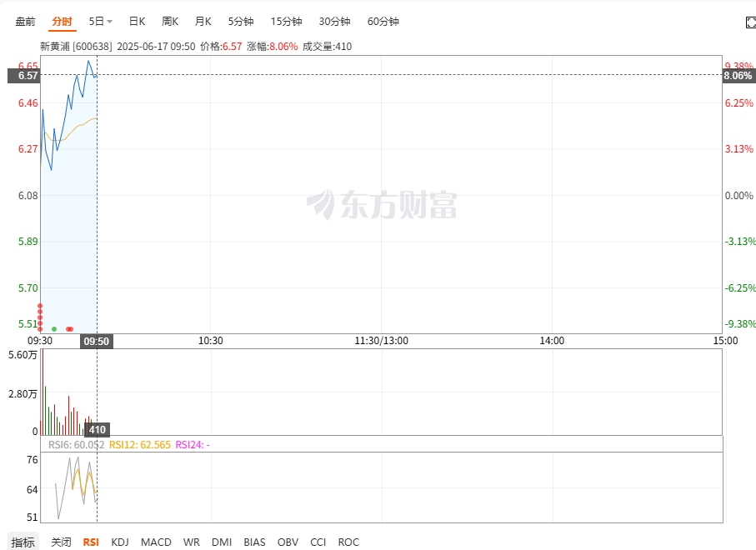
Task: Select the 分时 intraday tab
Action: (63, 22)
